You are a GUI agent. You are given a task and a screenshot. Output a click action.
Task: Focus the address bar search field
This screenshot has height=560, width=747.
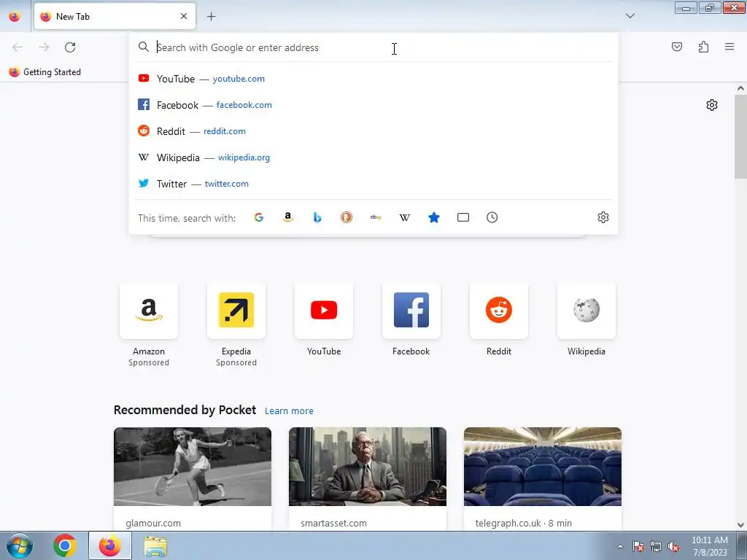(373, 47)
